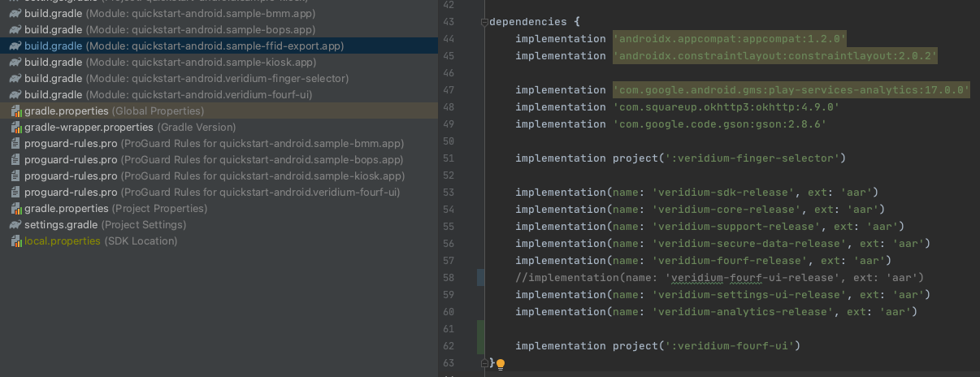Viewport: 980px width, 377px height.
Task: Collapse the dependencies block fold arrow
Action: 484,22
